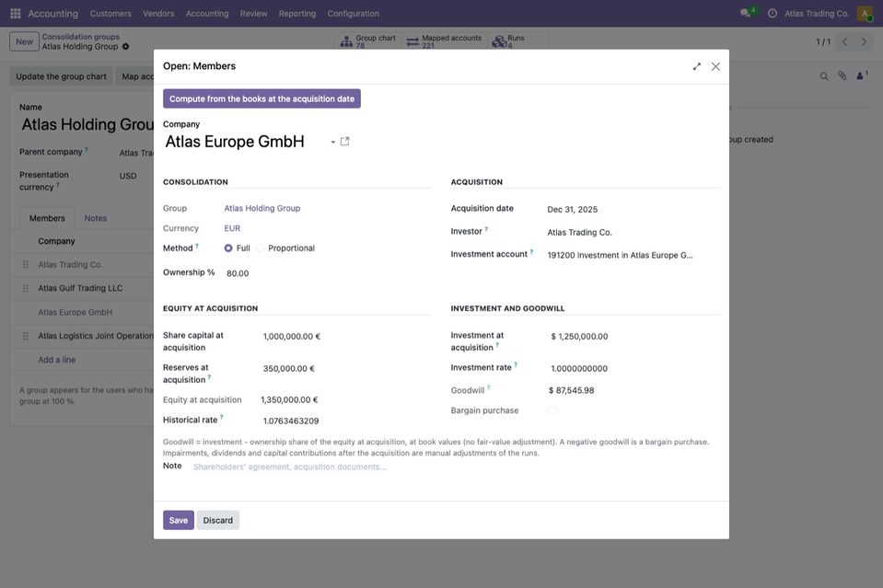Open the Customers menu
883x588 pixels.
tap(110, 14)
